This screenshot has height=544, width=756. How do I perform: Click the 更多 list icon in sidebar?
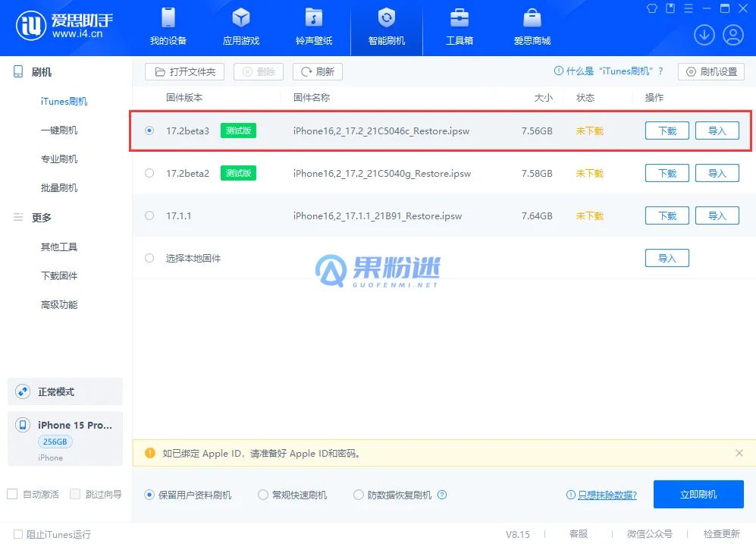[18, 217]
